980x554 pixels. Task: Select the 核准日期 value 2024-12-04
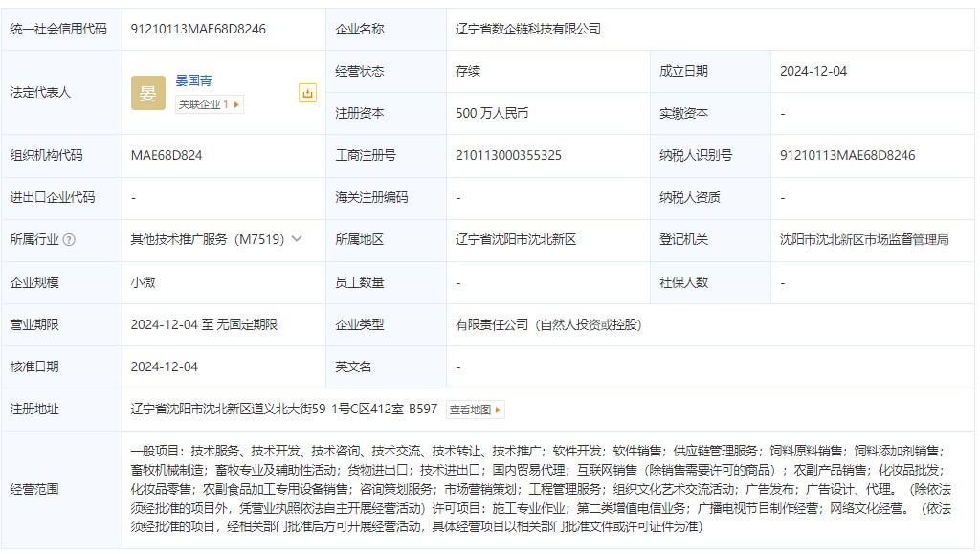tap(164, 367)
